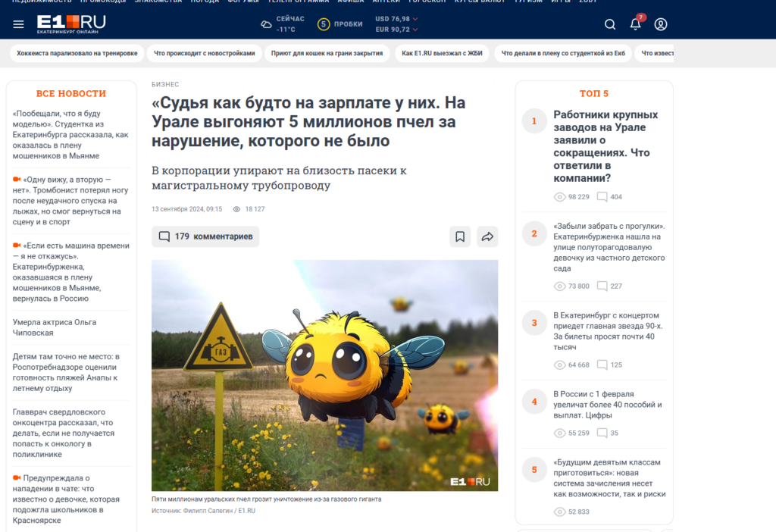The height and width of the screenshot is (532, 776).
Task: Bookmark this article
Action: [460, 236]
